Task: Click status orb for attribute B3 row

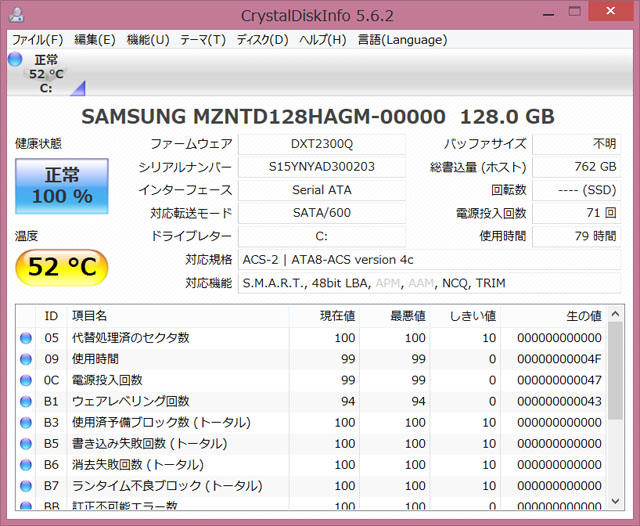Action: point(26,423)
